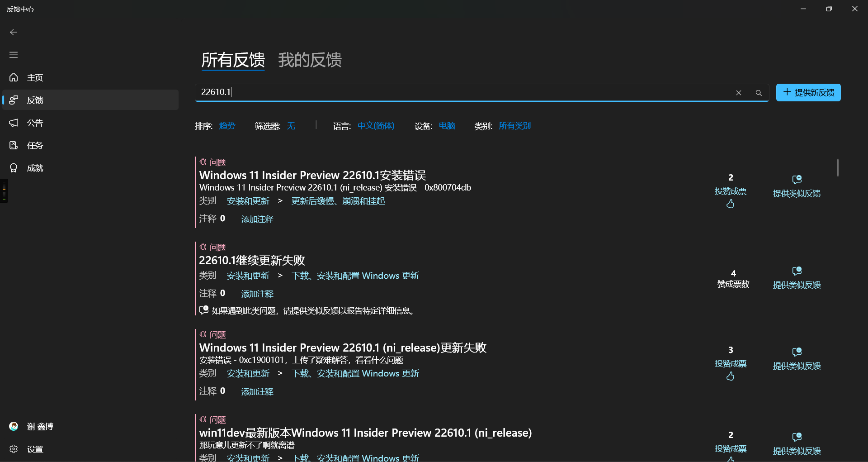Viewport: 868px width, 462px height.
Task: Click 安装和更新 link in 22610.1安装错误 item
Action: pos(248,201)
